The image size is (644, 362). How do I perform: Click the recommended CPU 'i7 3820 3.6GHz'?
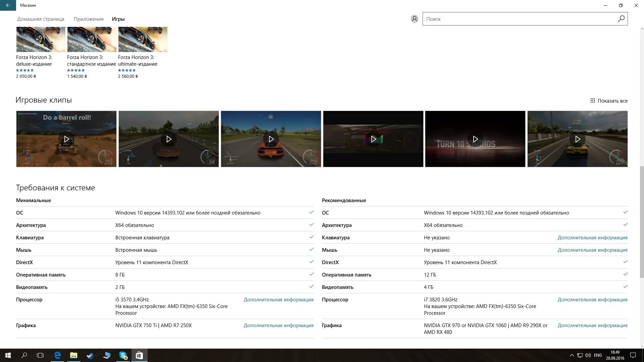click(x=440, y=300)
